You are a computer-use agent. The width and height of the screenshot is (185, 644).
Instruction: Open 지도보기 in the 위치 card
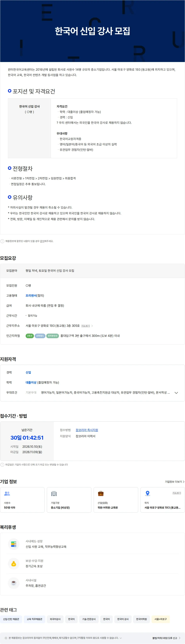[x=177, y=493]
